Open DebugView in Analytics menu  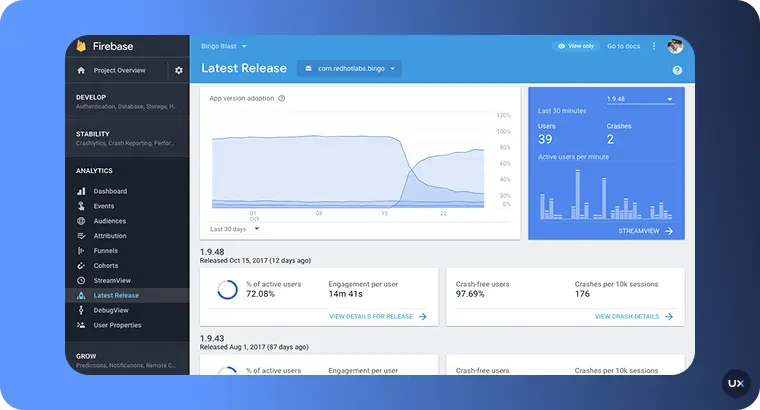(x=127, y=310)
